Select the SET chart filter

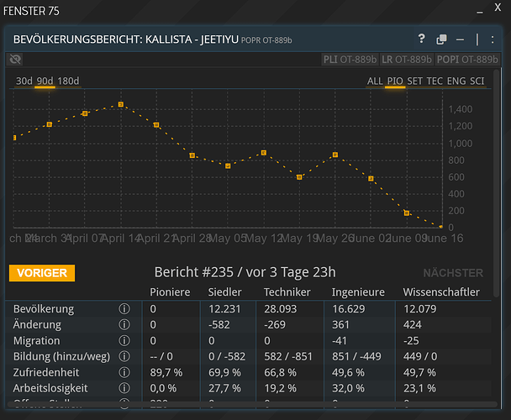coord(414,81)
